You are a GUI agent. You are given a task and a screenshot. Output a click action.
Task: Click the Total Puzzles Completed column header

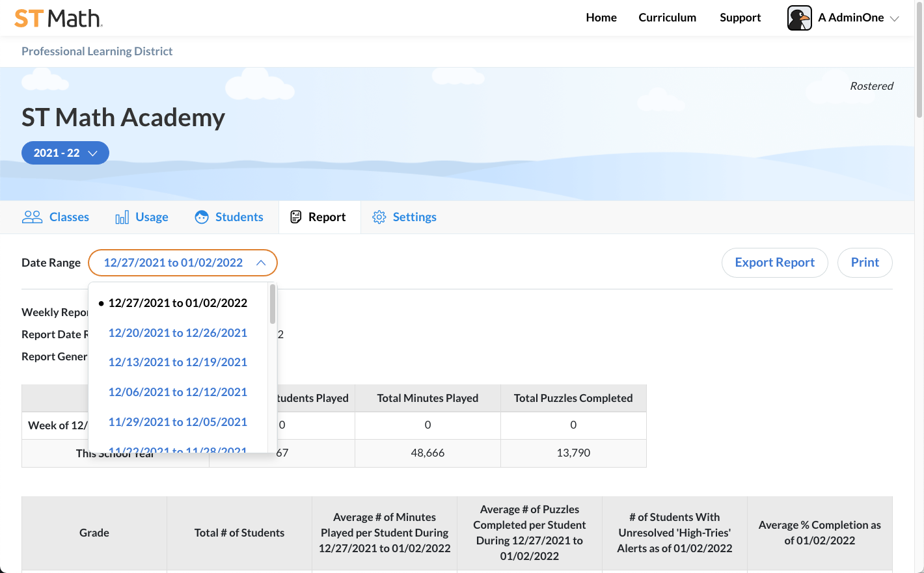click(x=573, y=398)
